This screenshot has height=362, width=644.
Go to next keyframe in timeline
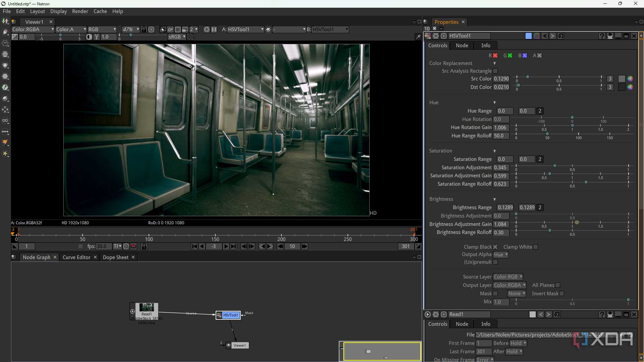pos(270,246)
